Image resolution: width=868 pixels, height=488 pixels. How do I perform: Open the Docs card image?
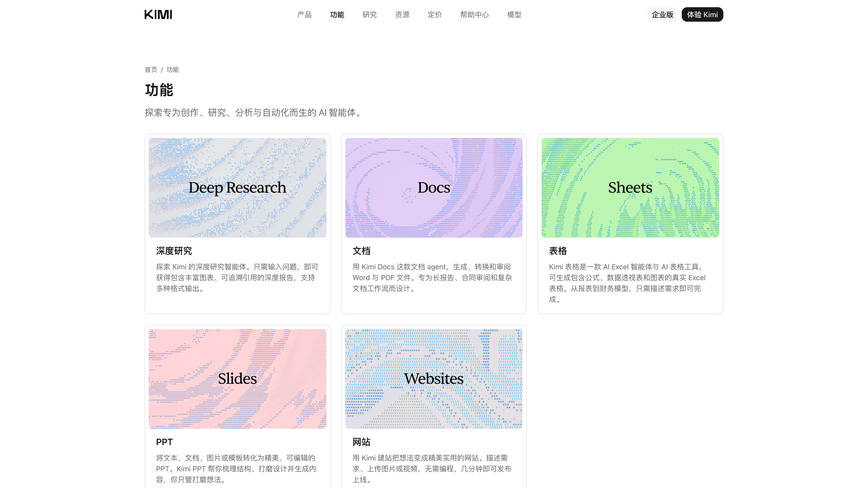tap(434, 187)
